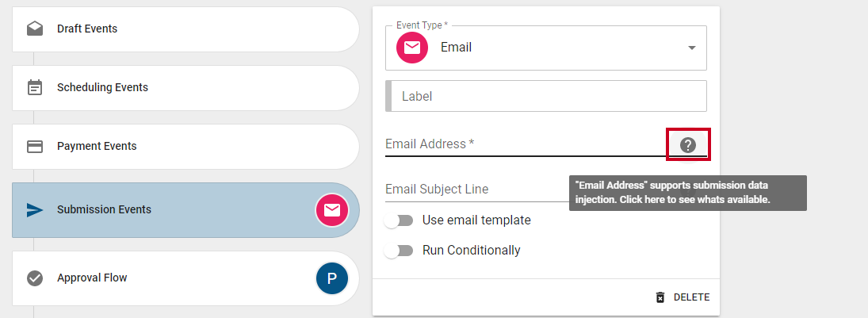Click the Submission Events paper plane icon
Image resolution: width=868 pixels, height=318 pixels.
[35, 210]
